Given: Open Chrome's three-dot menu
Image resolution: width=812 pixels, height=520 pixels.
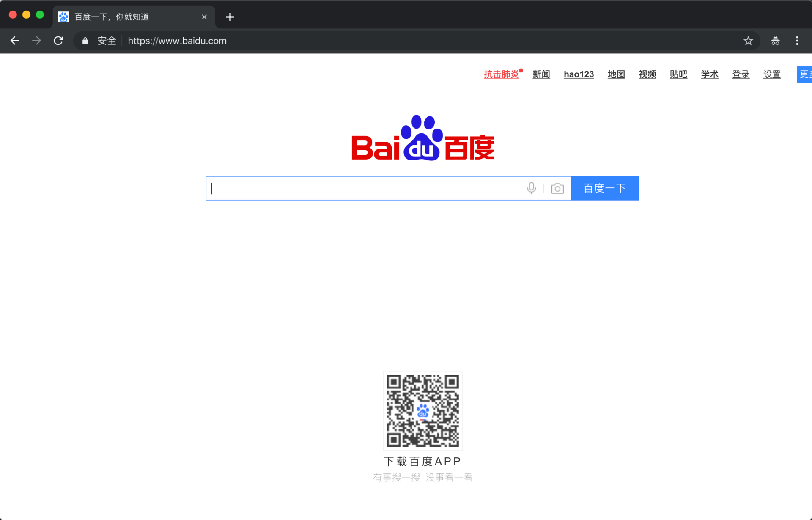Looking at the screenshot, I should click(797, 41).
